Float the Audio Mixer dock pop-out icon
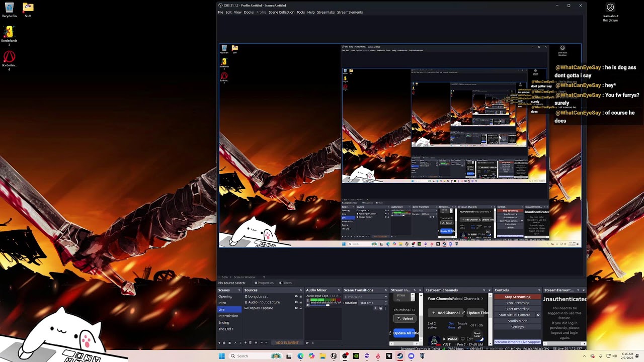 (339, 290)
